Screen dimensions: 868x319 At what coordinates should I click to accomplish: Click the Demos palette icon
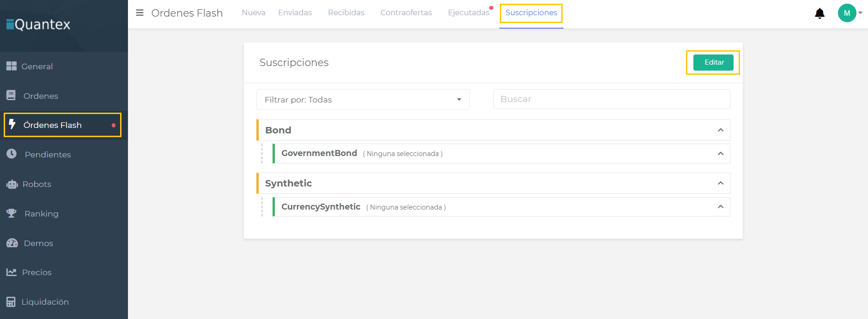point(12,243)
